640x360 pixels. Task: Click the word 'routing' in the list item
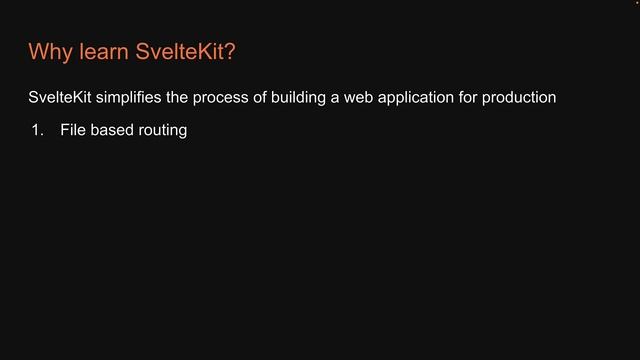163,131
